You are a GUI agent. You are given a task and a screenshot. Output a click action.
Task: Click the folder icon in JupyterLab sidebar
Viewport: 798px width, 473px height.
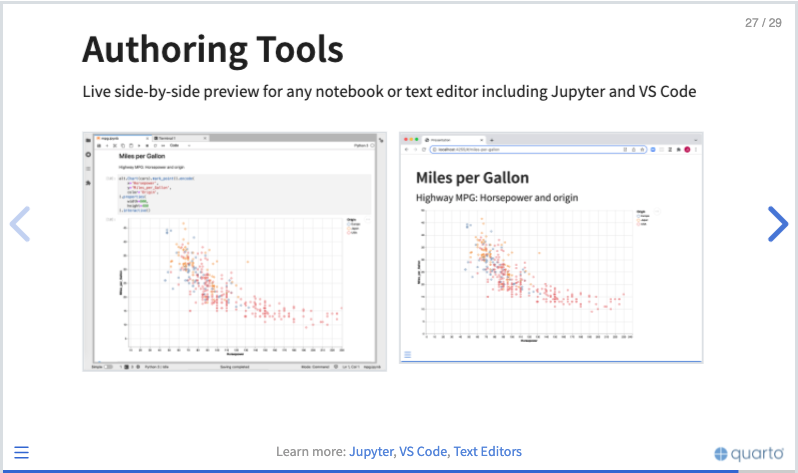[x=88, y=140]
